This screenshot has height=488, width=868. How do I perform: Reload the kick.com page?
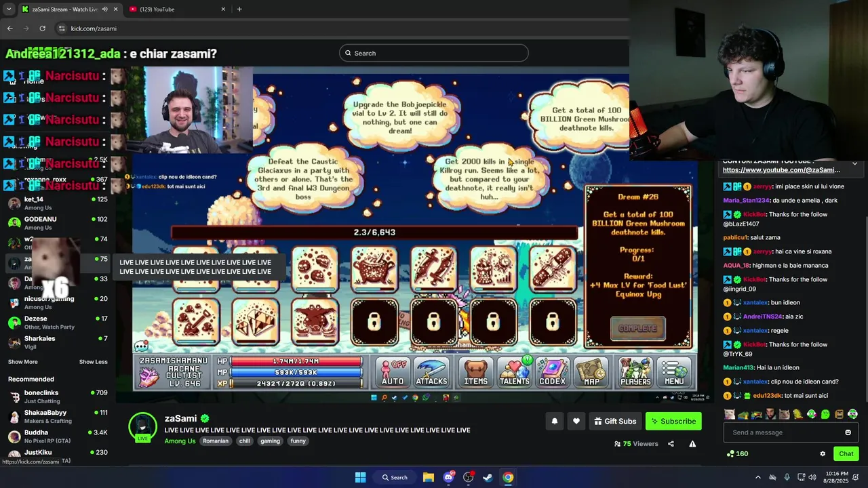tap(42, 28)
